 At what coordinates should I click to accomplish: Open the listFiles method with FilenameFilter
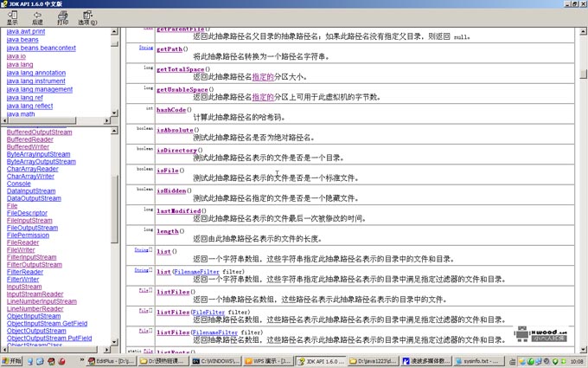pyautogui.click(x=173, y=332)
